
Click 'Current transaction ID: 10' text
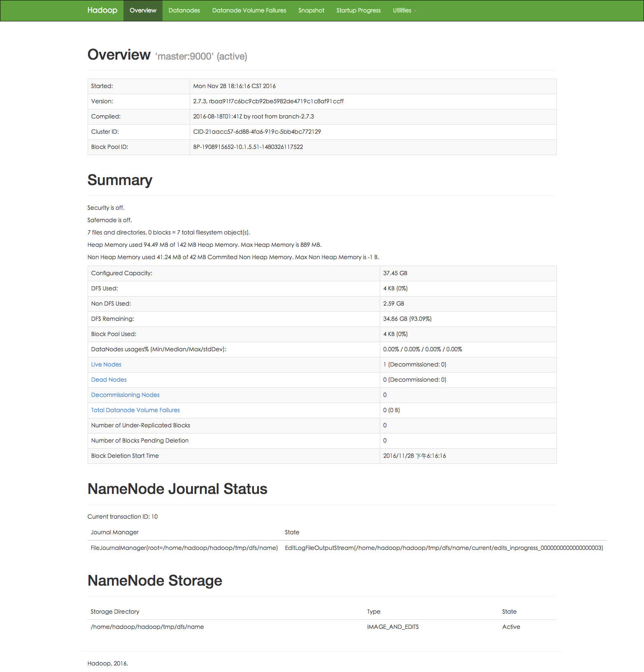[x=122, y=517]
